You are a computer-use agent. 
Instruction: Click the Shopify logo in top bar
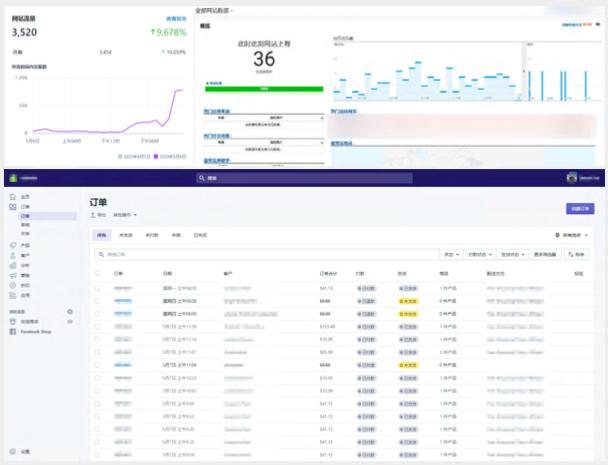point(13,178)
